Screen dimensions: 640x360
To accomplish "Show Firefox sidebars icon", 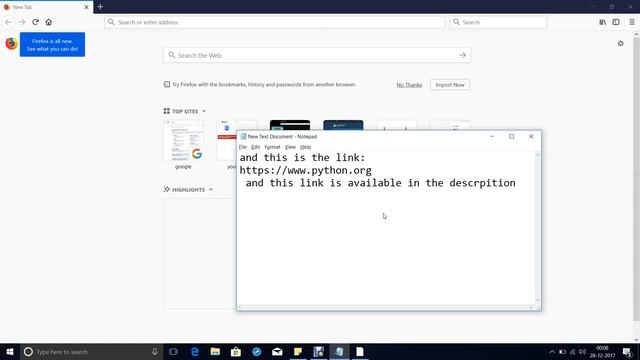I will coord(616,22).
